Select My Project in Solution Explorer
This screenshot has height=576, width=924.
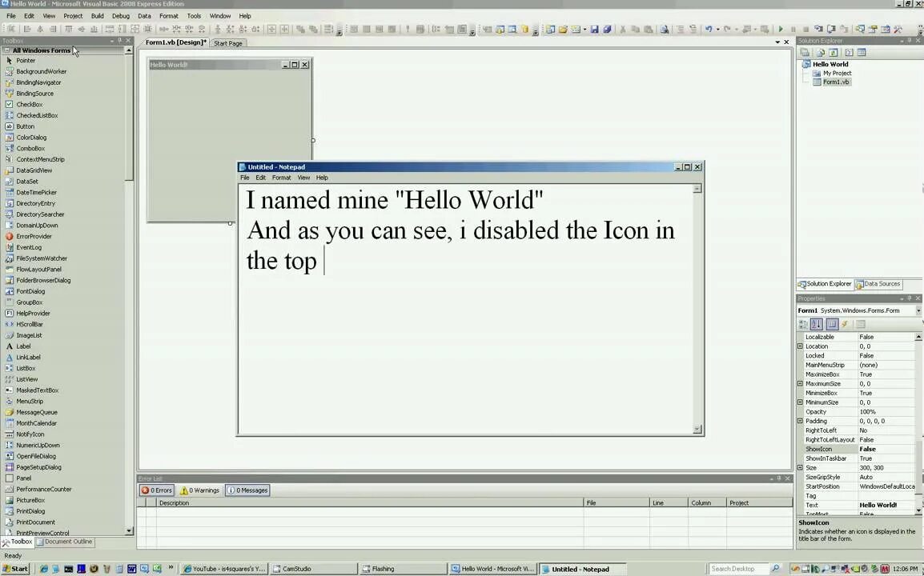(837, 73)
